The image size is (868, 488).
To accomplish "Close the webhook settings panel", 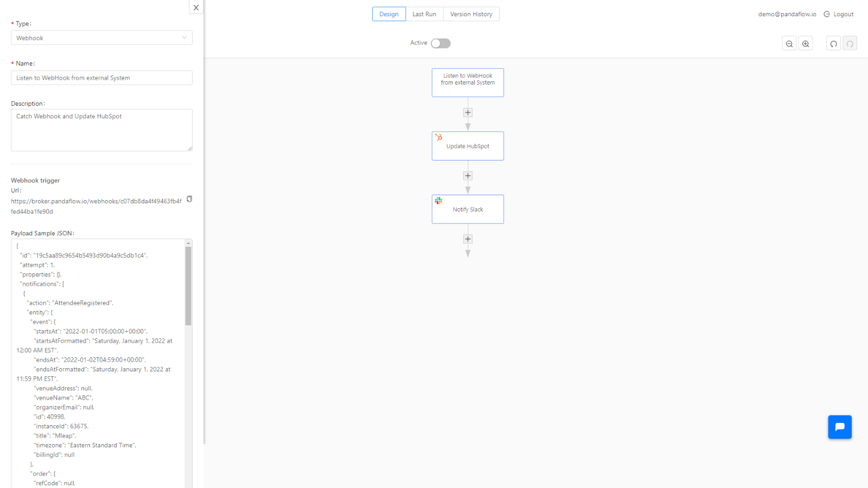I will [x=196, y=7].
